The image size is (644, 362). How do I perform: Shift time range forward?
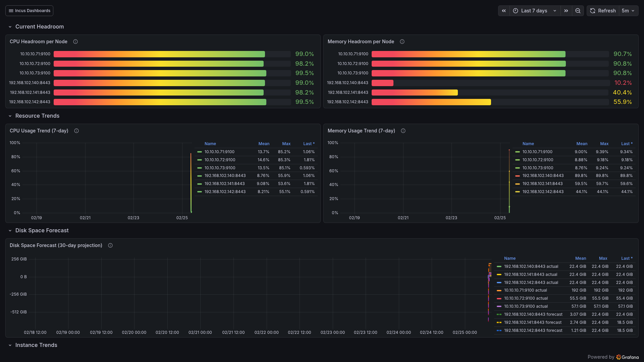click(x=566, y=11)
